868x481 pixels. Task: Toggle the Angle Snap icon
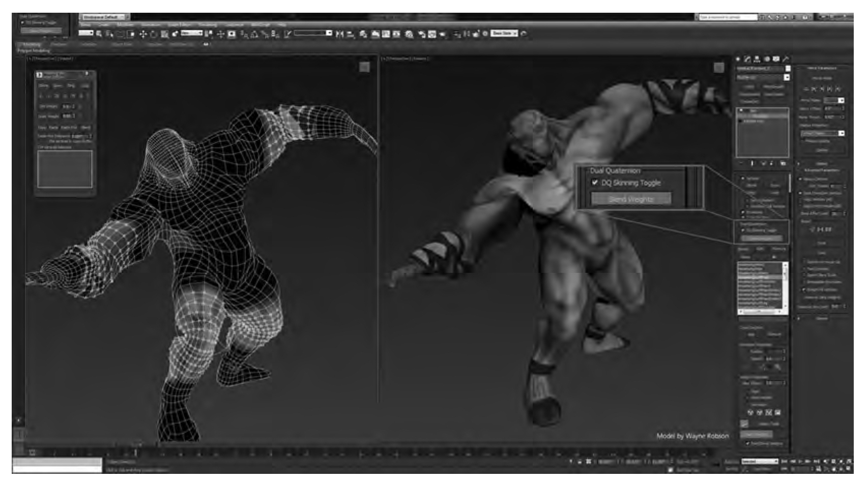pos(255,34)
